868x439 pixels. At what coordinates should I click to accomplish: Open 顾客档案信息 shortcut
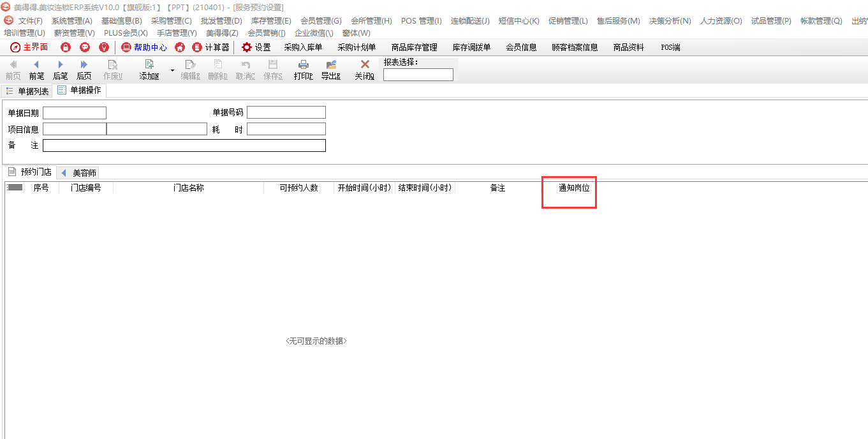coord(575,47)
